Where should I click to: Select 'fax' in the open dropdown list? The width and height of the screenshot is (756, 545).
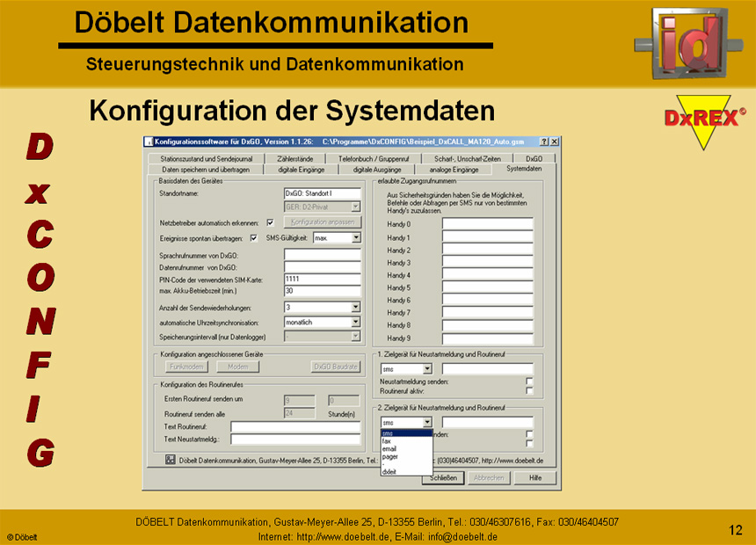[406, 441]
